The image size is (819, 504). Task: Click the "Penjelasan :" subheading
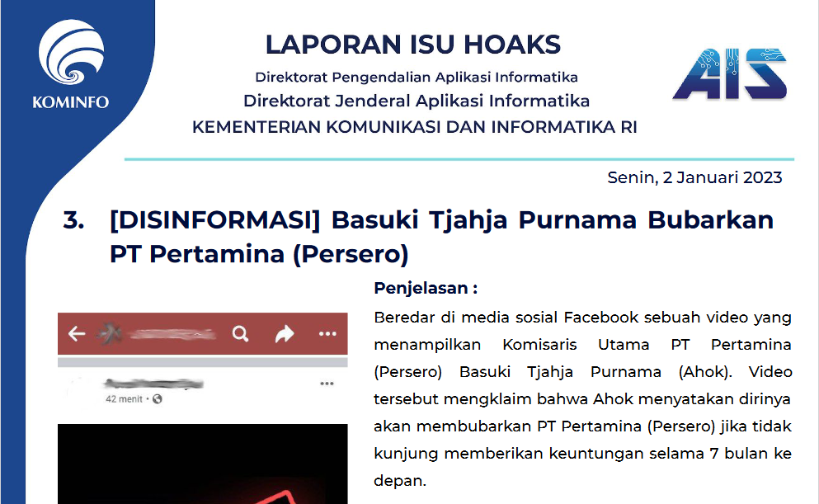click(426, 288)
